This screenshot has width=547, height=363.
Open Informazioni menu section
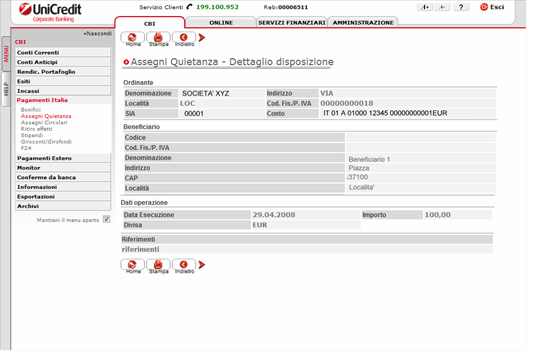[63, 187]
